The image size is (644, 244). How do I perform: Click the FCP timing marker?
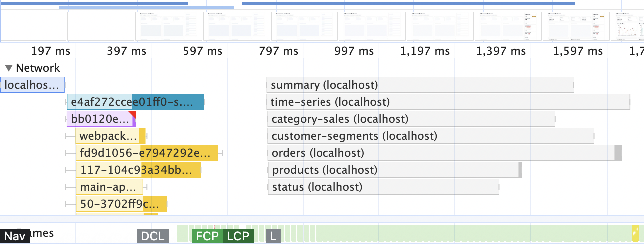click(207, 236)
